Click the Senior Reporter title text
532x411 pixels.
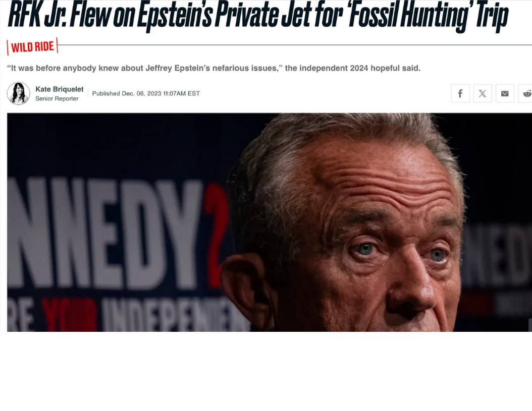tap(57, 99)
